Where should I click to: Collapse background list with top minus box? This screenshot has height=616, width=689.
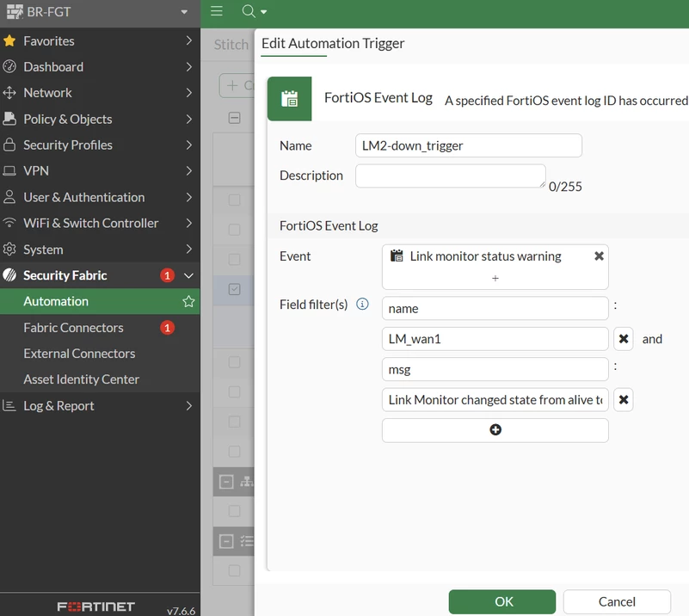[x=234, y=118]
